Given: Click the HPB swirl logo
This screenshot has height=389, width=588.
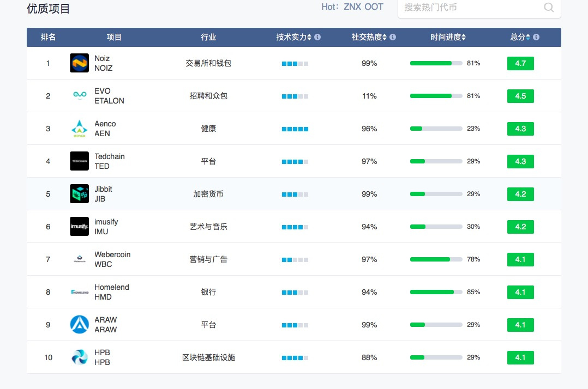Looking at the screenshot, I should (x=80, y=357).
